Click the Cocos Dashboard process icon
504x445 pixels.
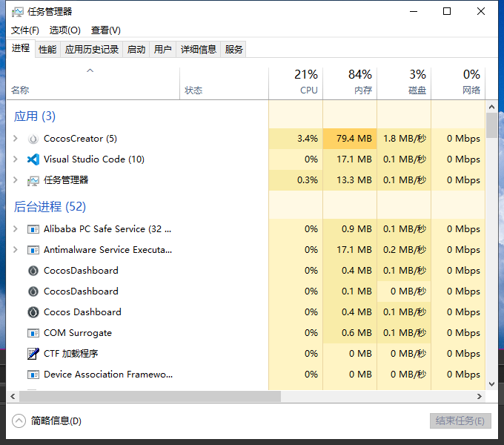pyautogui.click(x=33, y=312)
